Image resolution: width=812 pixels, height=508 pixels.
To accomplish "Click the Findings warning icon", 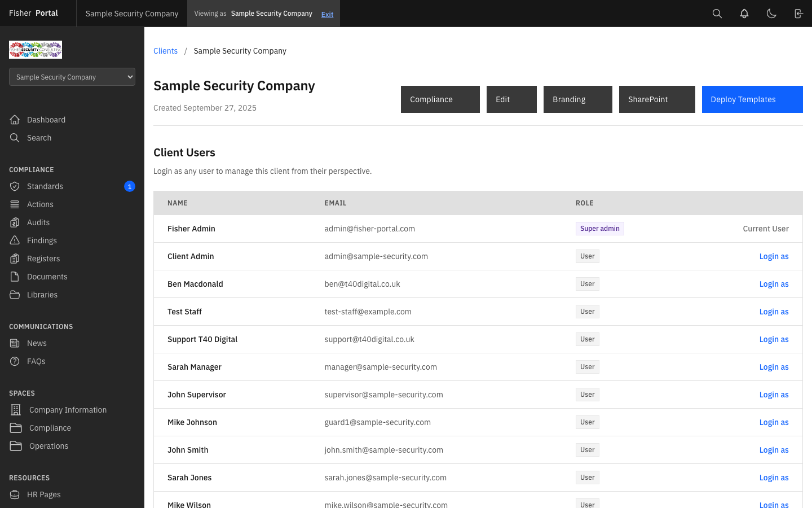I will tap(15, 240).
